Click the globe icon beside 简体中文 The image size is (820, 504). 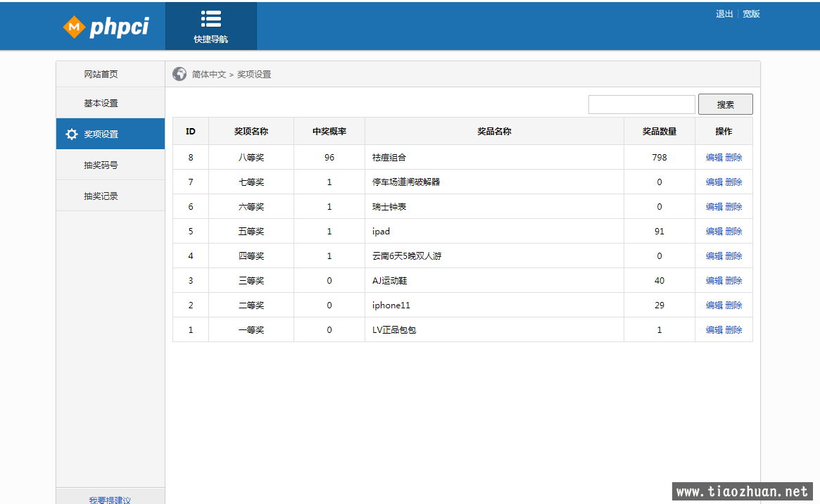pyautogui.click(x=179, y=74)
